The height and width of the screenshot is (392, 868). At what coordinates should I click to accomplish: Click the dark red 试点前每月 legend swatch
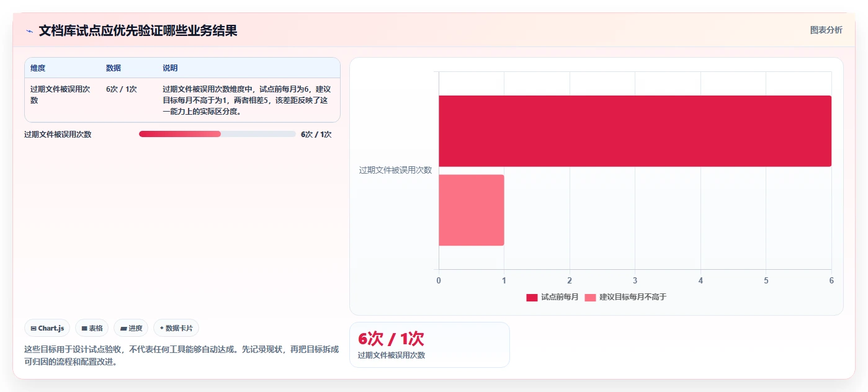pos(532,297)
